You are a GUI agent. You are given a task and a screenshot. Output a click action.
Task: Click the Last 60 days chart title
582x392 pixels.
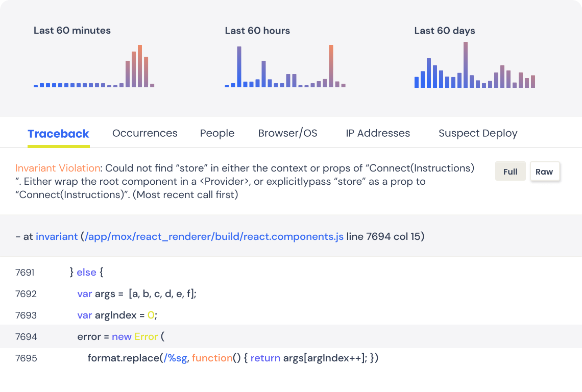pyautogui.click(x=444, y=31)
